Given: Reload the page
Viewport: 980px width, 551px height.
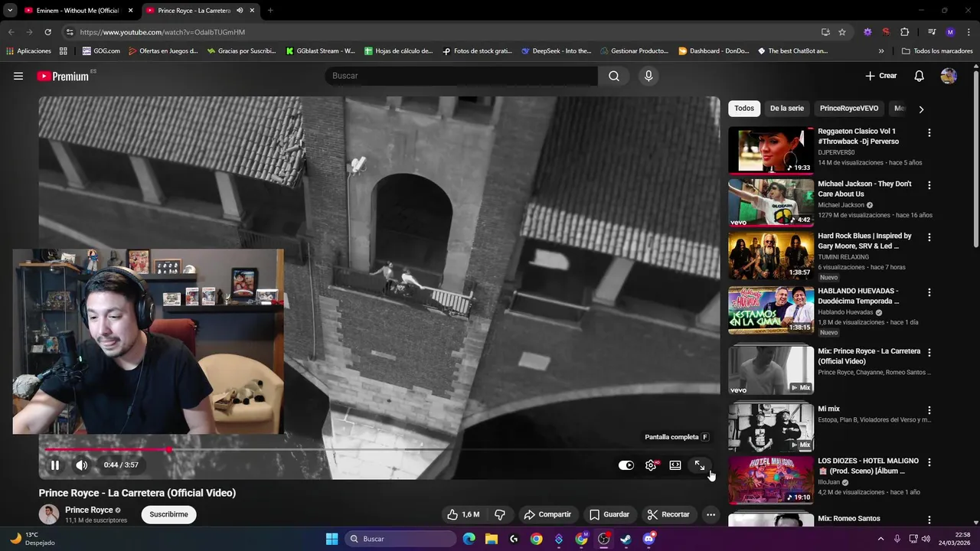Looking at the screenshot, I should (47, 32).
